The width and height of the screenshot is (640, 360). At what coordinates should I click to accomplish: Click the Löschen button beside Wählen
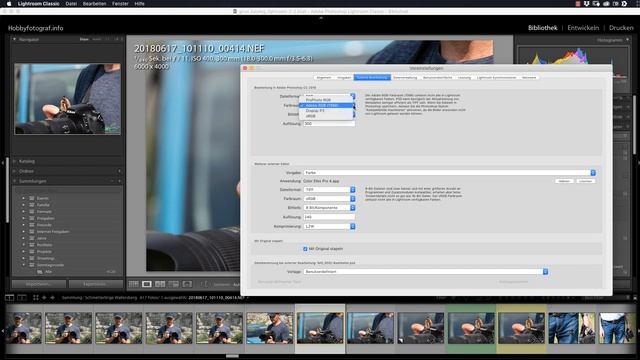pos(585,181)
